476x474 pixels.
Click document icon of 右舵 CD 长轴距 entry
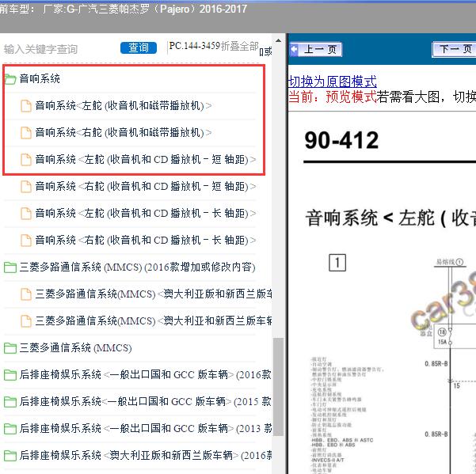pyautogui.click(x=26, y=241)
